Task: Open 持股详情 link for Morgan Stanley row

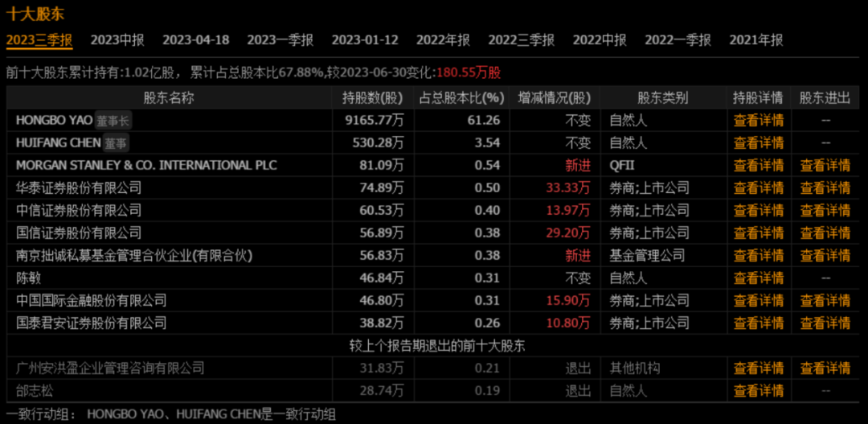Action: [x=759, y=165]
